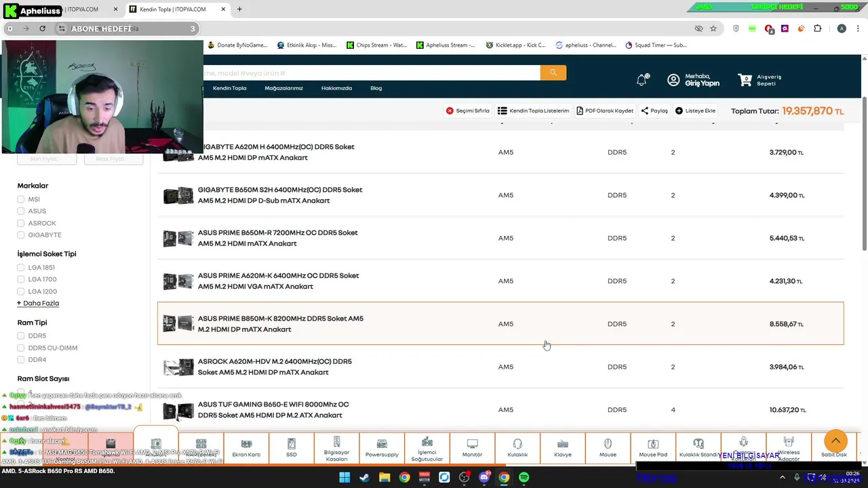Click the Seçimi Sıfırla button
This screenshot has height=488, width=868.
coord(467,110)
